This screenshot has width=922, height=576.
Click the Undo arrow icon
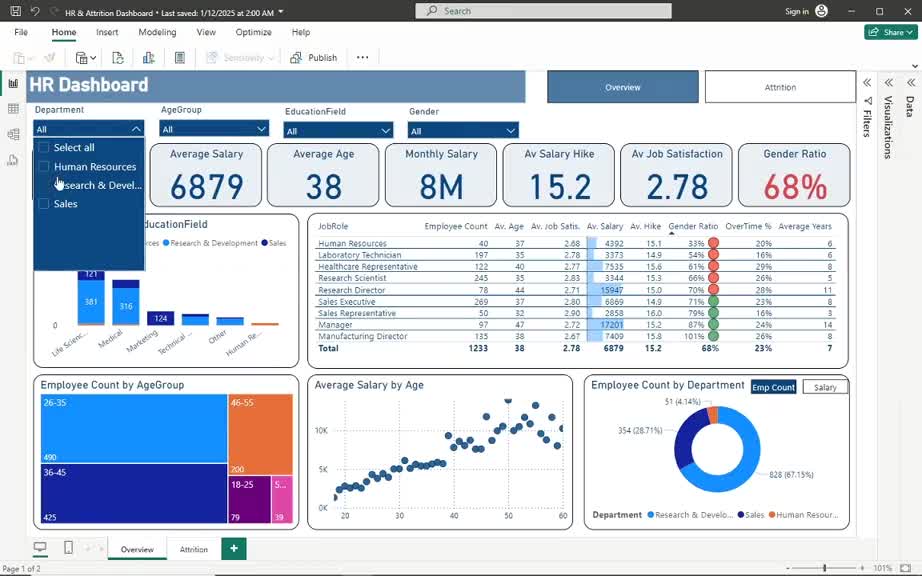pyautogui.click(x=35, y=11)
